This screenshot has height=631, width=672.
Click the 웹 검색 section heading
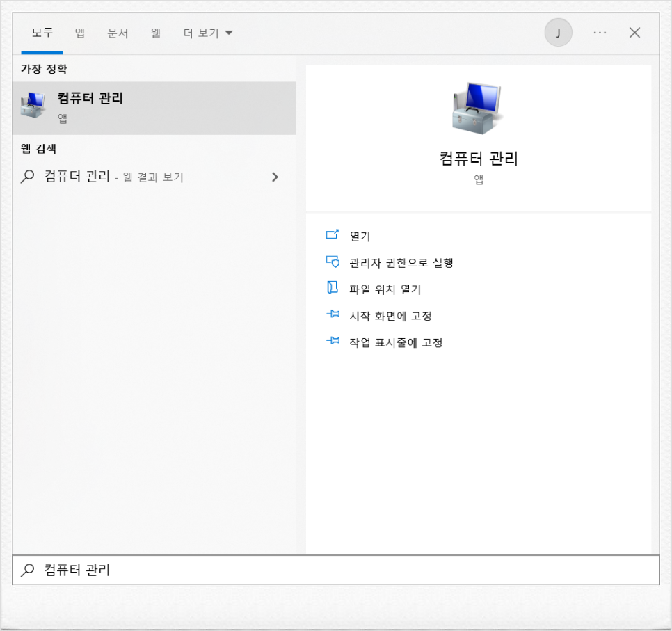38,149
